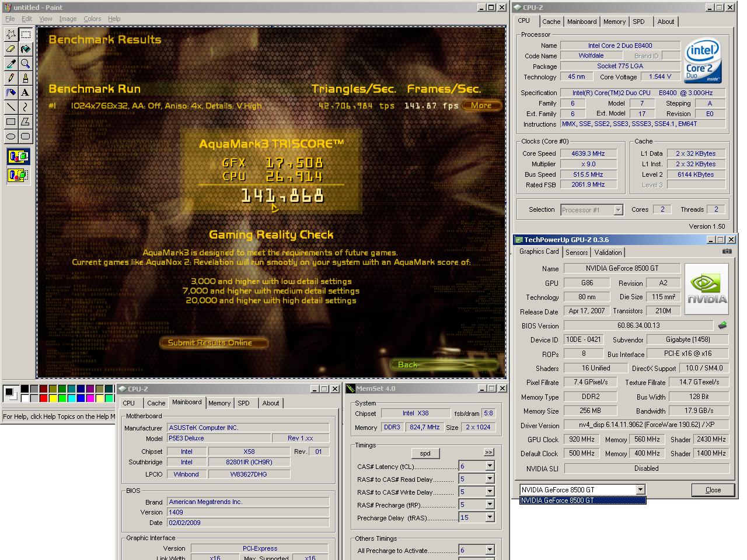Open the RAS# Precharge (tRP) dropdown
Viewport: 747px width, 560px height.
point(490,505)
